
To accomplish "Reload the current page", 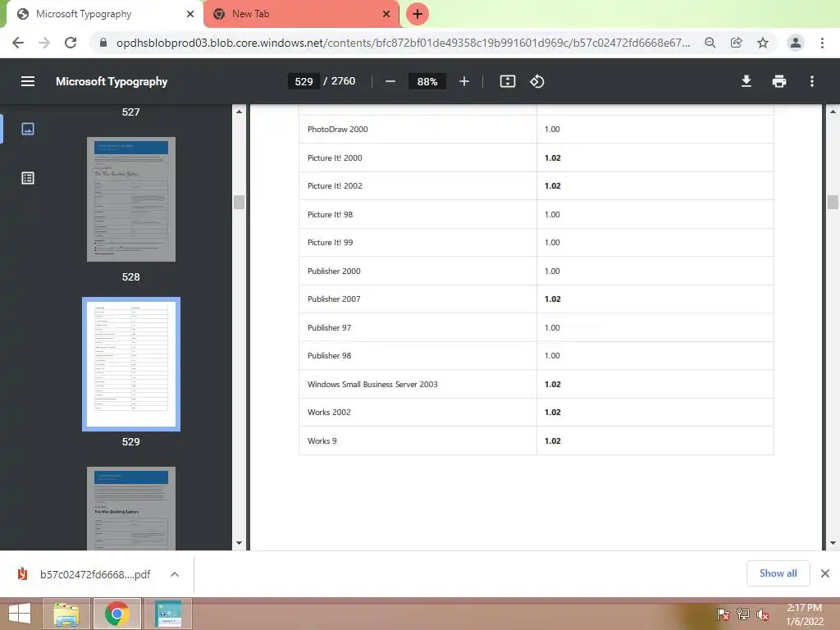I will pos(71,43).
